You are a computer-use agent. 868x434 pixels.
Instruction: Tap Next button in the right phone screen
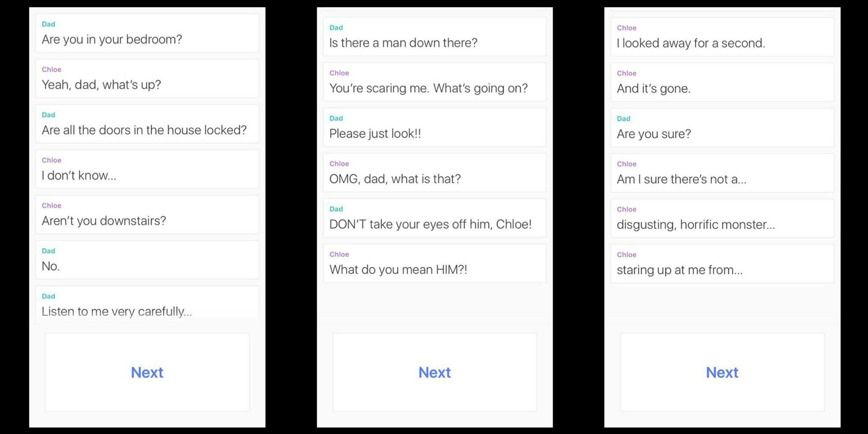(722, 372)
